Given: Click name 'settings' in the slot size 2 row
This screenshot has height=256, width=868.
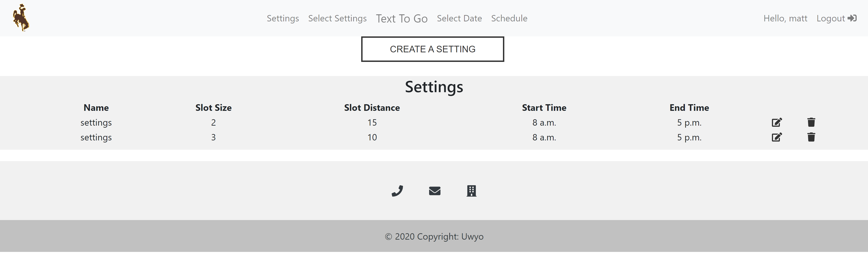Looking at the screenshot, I should tap(96, 123).
